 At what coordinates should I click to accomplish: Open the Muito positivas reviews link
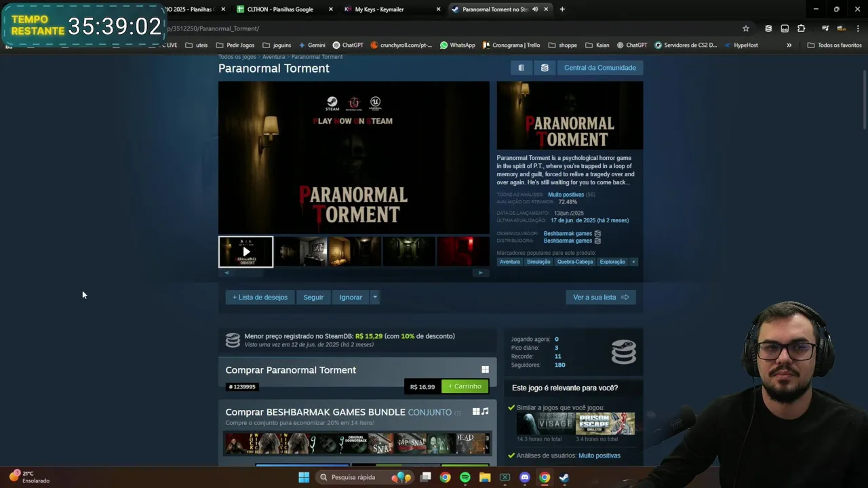(566, 195)
